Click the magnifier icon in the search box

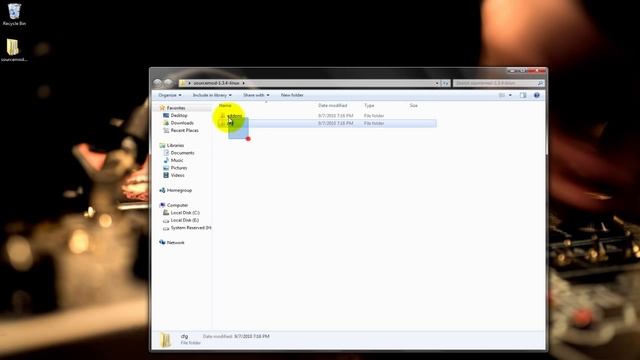540,83
